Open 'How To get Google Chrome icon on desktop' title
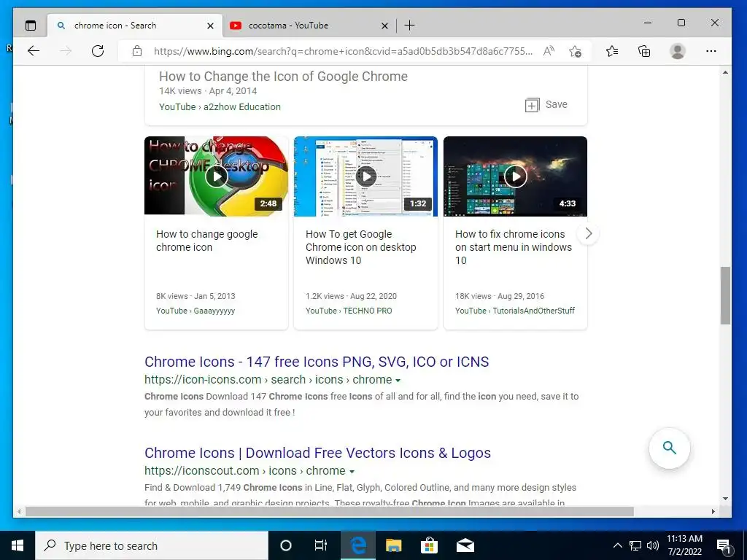Image resolution: width=747 pixels, height=560 pixels. (360, 247)
